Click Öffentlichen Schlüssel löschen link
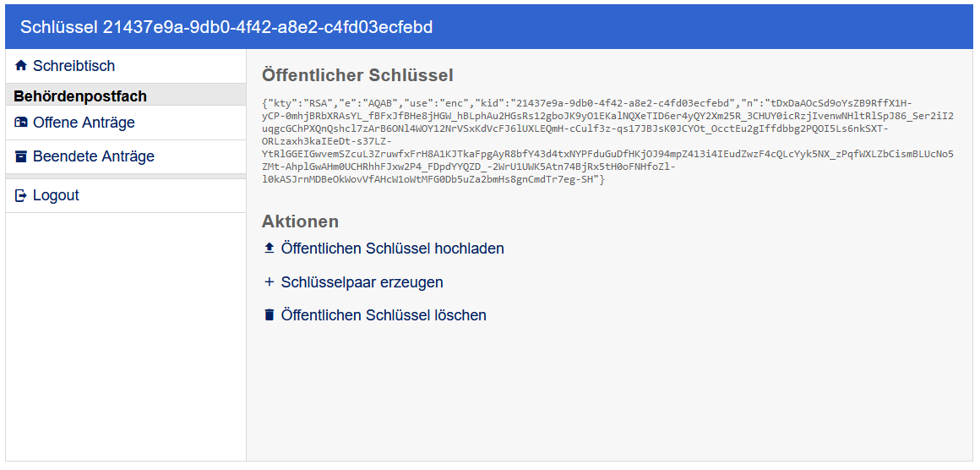This screenshot has height=470, width=980. (384, 315)
